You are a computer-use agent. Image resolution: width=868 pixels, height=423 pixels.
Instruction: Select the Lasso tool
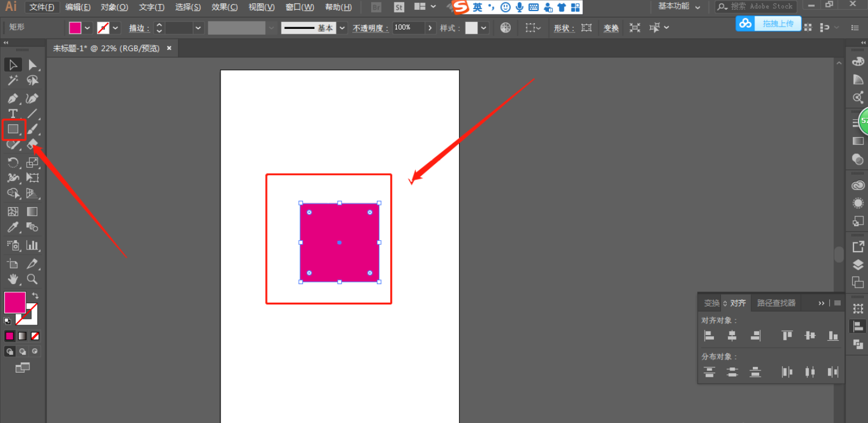click(x=32, y=81)
